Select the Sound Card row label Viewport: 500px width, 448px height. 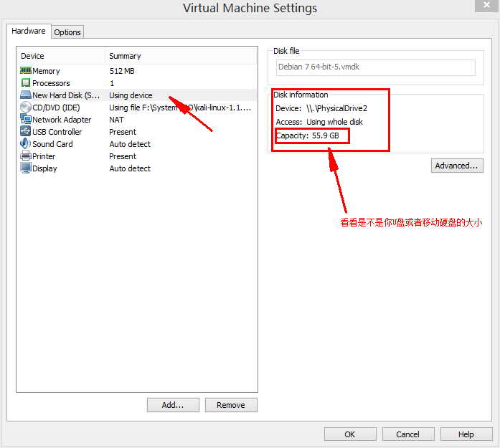(52, 144)
